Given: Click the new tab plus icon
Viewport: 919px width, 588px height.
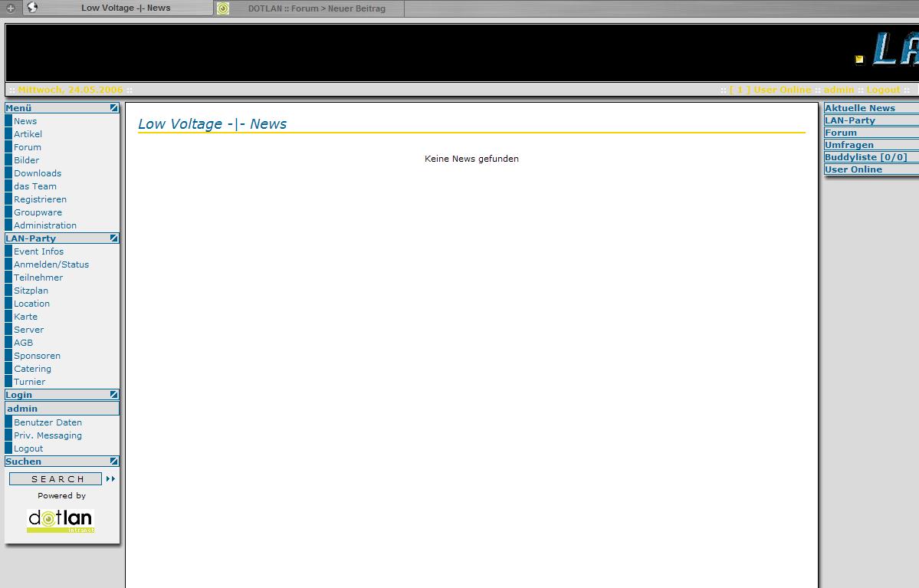Looking at the screenshot, I should point(11,8).
